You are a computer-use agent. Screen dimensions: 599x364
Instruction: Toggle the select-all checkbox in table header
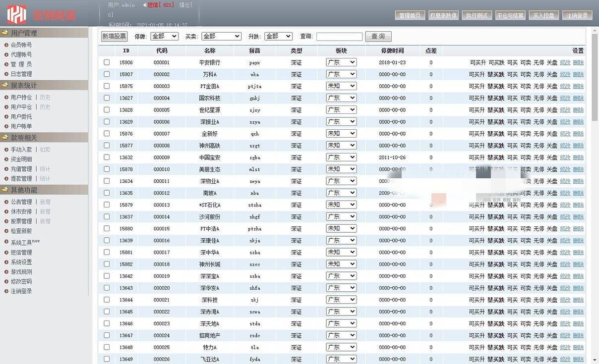(x=107, y=51)
